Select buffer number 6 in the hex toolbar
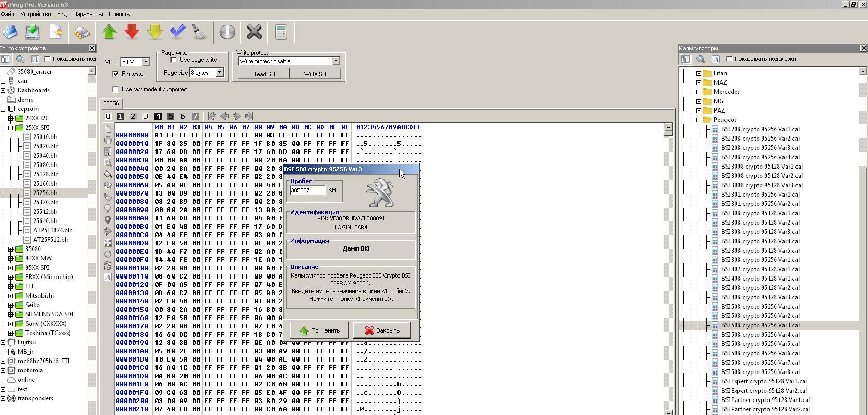868x415 pixels. tap(182, 116)
